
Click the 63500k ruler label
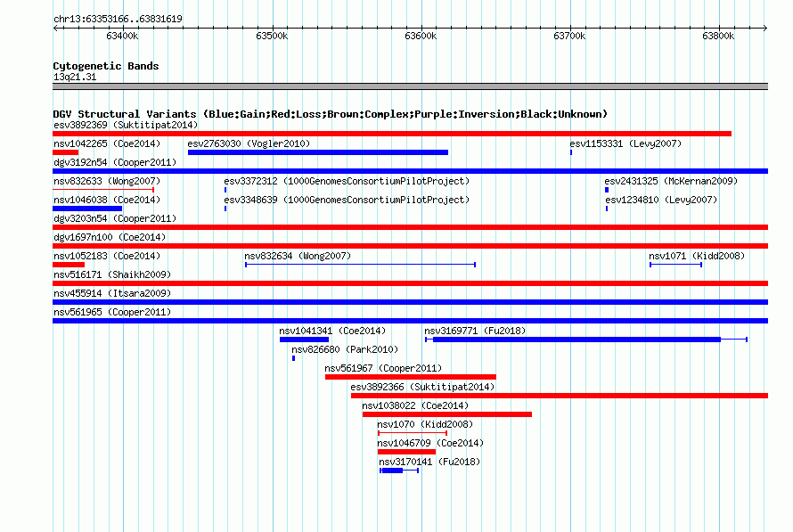(272, 36)
